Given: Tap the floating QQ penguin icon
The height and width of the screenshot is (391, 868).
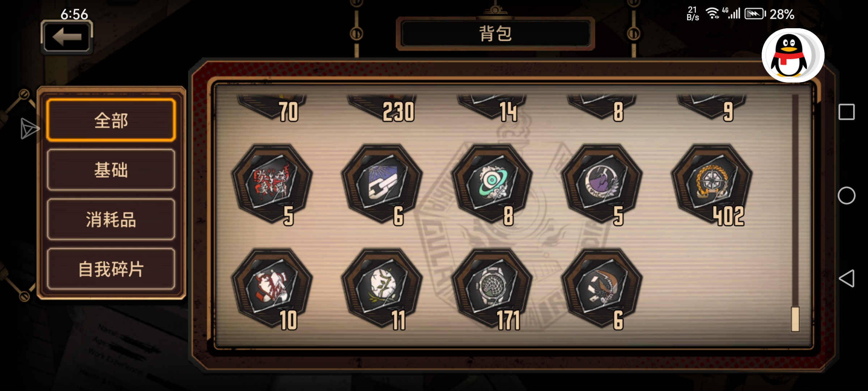Looking at the screenshot, I should (793, 55).
